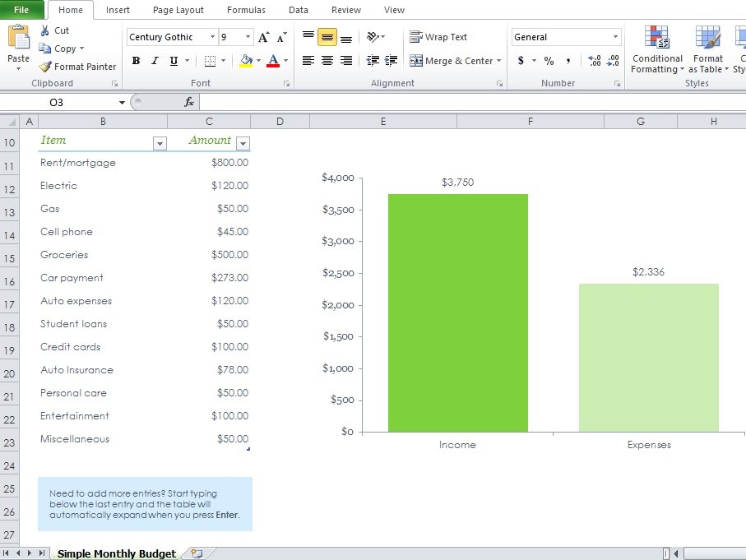Screen dimensions: 746x560
Task: Apply red font color
Action: click(273, 60)
